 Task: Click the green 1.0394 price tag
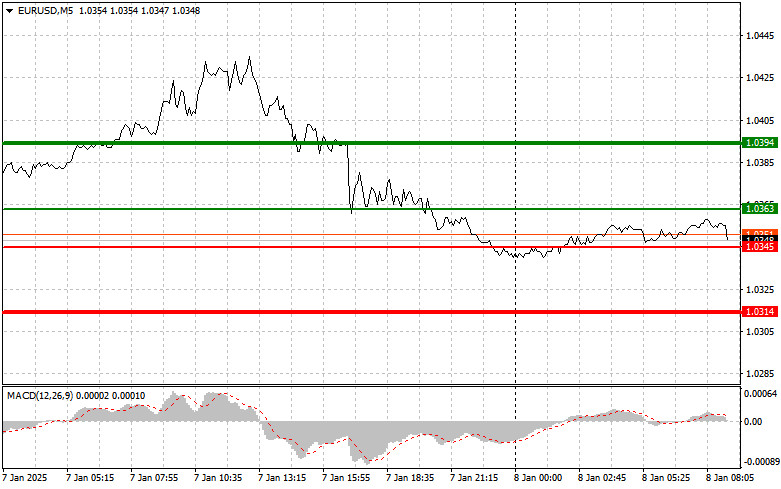[759, 143]
